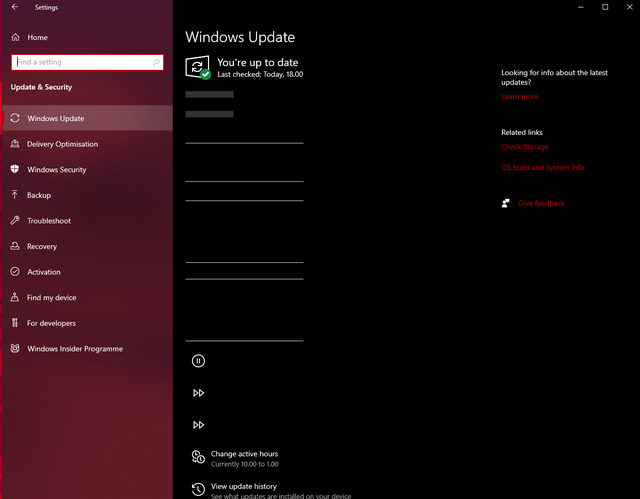This screenshot has height=499, width=640.
Task: Open Windows Insider Programme page
Action: pos(87,349)
